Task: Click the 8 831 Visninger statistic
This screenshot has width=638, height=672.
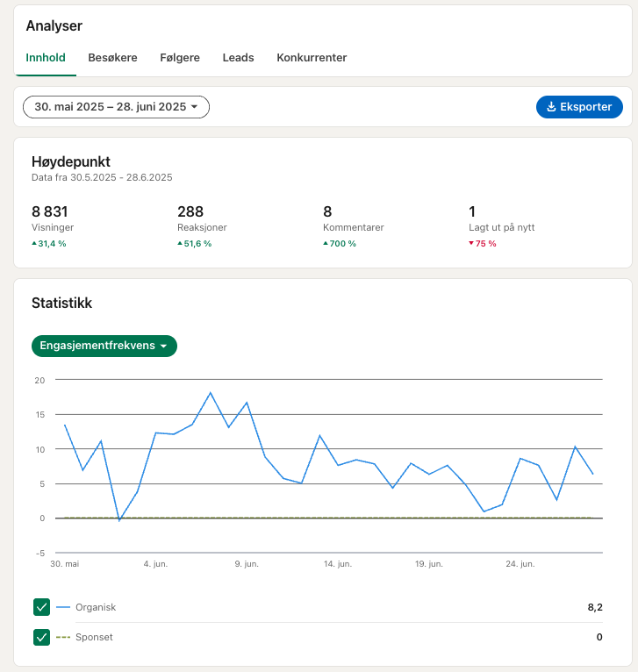Action: [x=53, y=218]
